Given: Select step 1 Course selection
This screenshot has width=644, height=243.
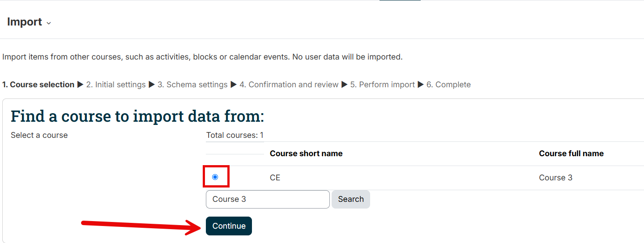Looking at the screenshot, I should (x=38, y=85).
